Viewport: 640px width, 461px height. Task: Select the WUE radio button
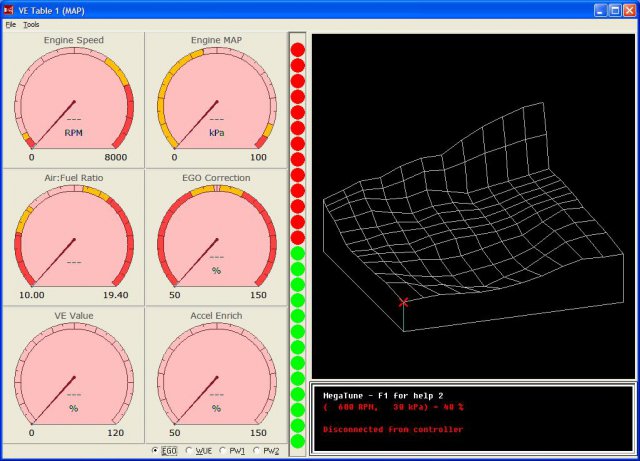point(190,451)
